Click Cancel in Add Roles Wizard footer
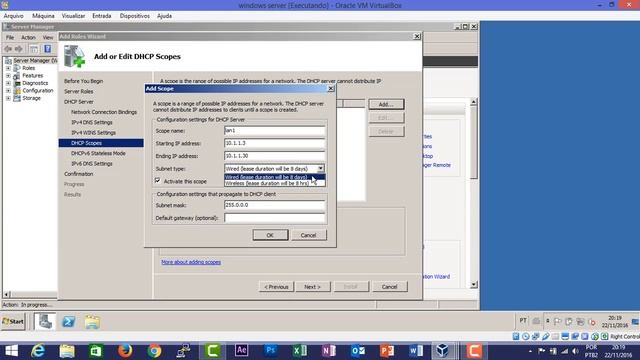 point(389,287)
